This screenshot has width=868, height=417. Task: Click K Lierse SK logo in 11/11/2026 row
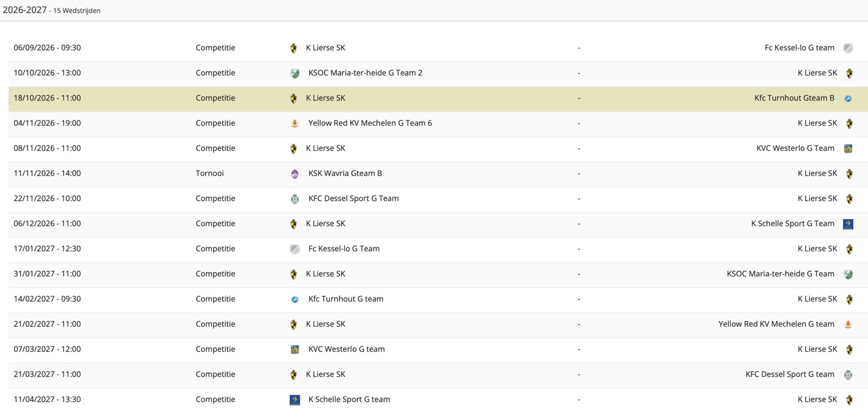coord(849,174)
